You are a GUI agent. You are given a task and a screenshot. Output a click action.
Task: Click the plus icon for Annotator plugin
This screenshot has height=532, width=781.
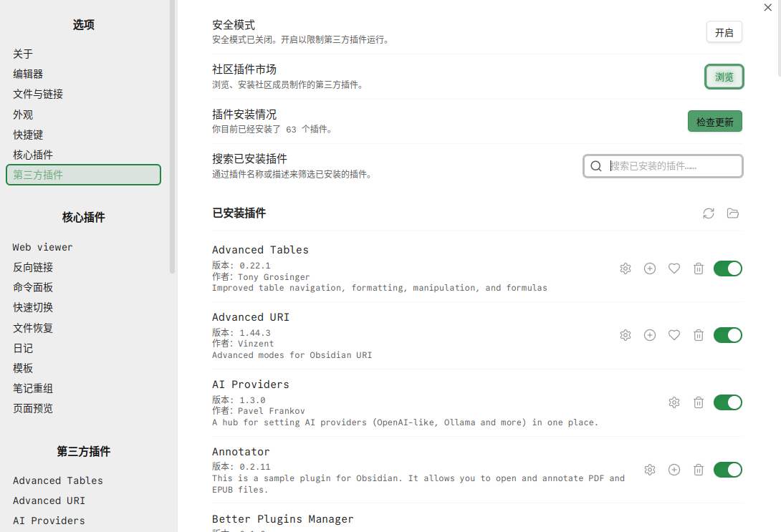(674, 470)
